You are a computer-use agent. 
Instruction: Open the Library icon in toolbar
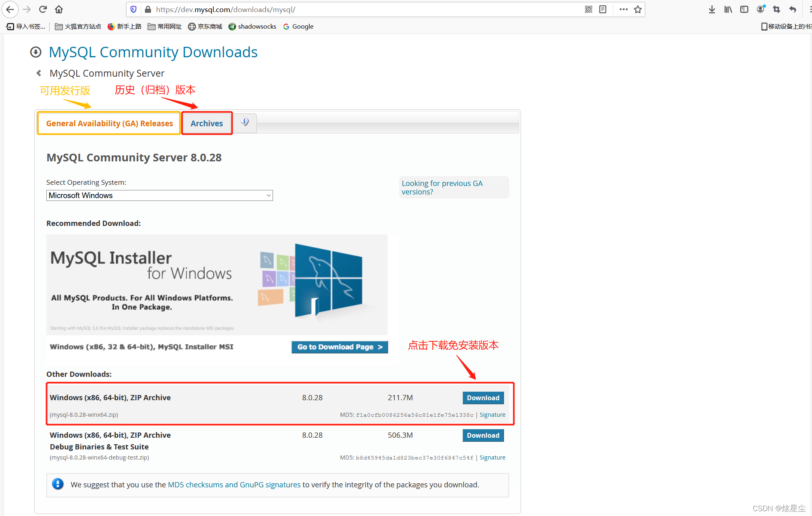coord(728,9)
